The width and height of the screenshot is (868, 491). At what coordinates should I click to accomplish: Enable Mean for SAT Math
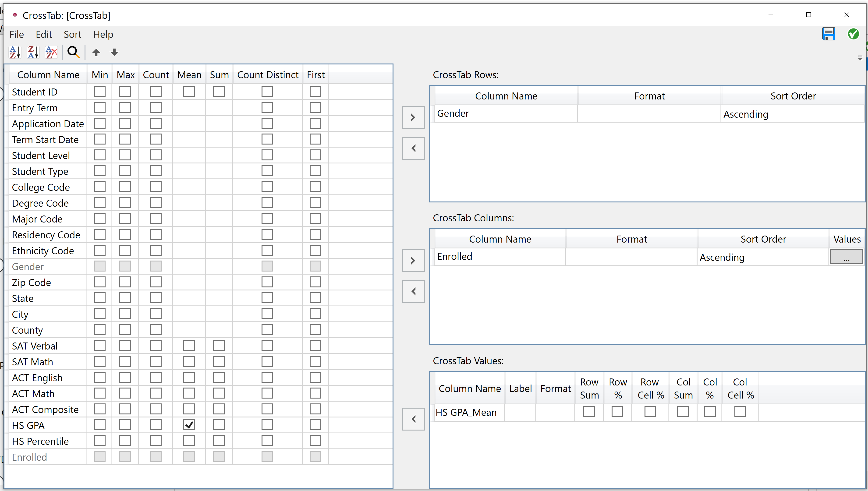[189, 361]
